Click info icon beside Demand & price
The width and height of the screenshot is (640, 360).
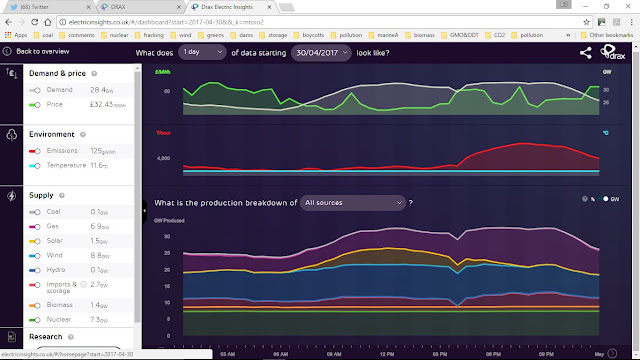click(94, 73)
